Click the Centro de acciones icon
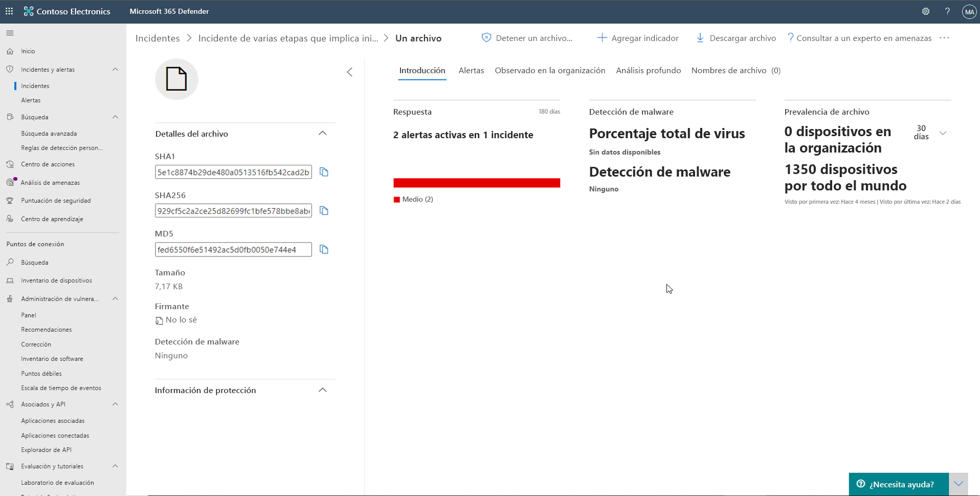 tap(10, 164)
